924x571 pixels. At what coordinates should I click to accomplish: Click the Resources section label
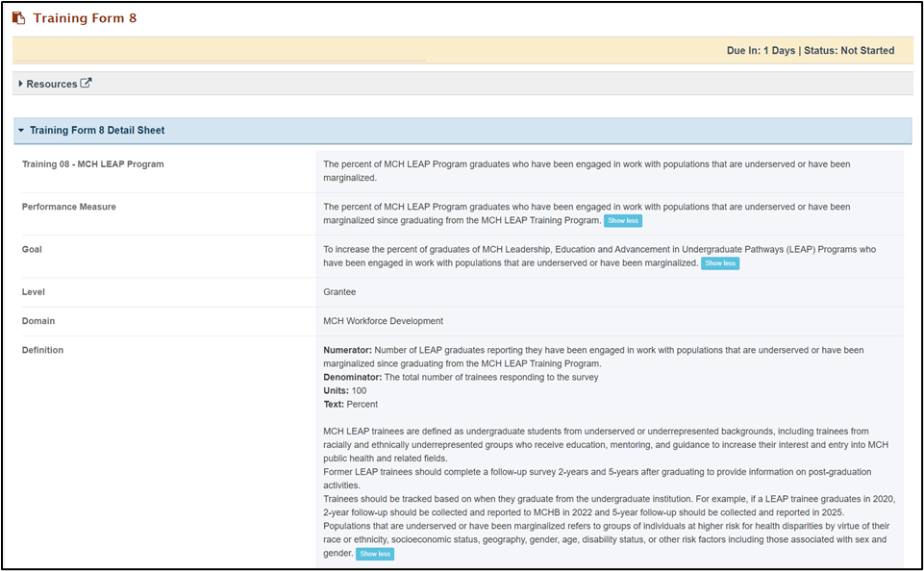coord(52,84)
